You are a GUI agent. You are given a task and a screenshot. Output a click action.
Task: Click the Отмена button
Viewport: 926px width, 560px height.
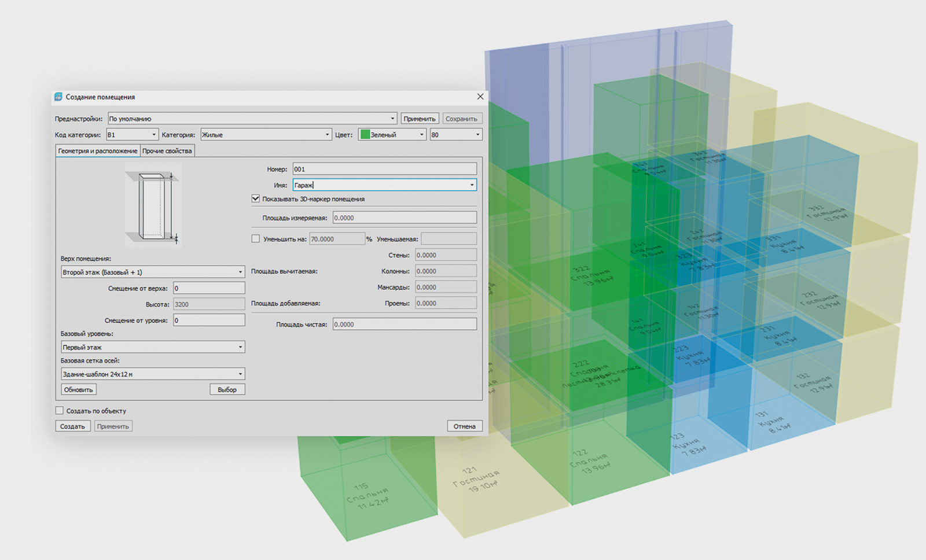(465, 426)
